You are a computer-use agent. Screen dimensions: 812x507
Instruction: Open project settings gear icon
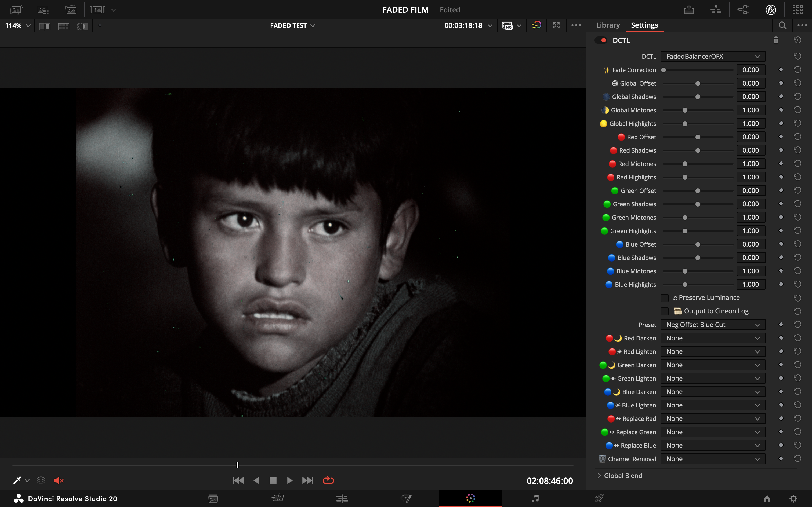(x=793, y=499)
